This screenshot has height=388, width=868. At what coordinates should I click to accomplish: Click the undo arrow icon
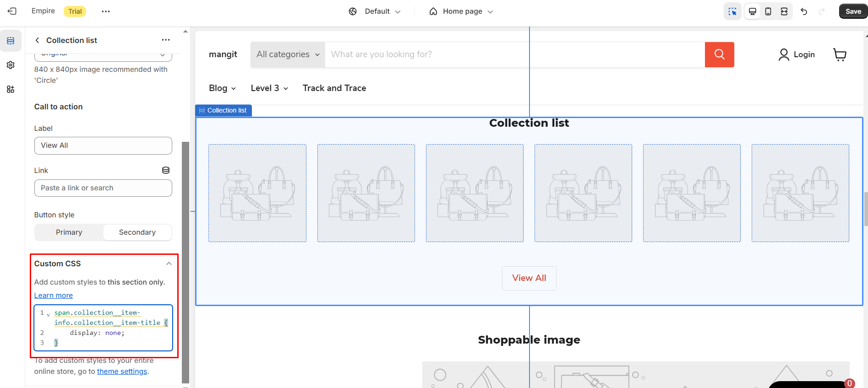click(x=804, y=11)
